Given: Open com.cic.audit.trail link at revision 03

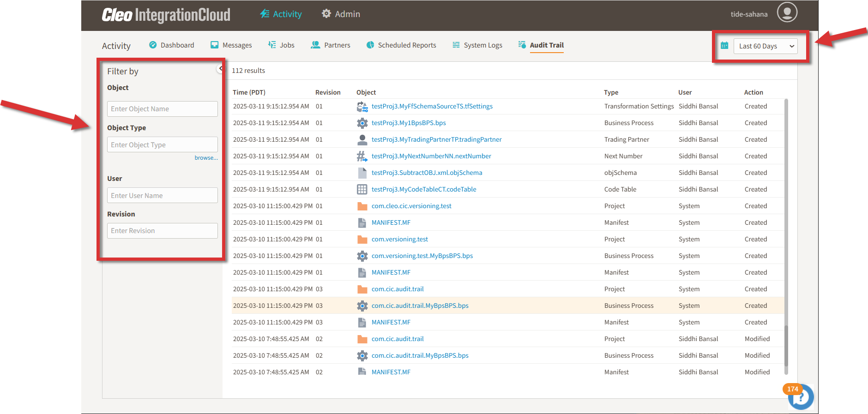Looking at the screenshot, I should pos(398,289).
